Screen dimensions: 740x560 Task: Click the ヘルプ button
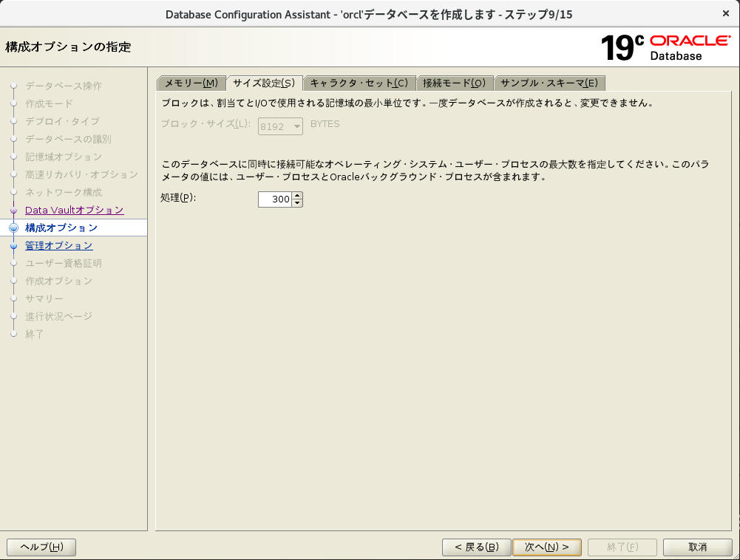[x=41, y=547]
